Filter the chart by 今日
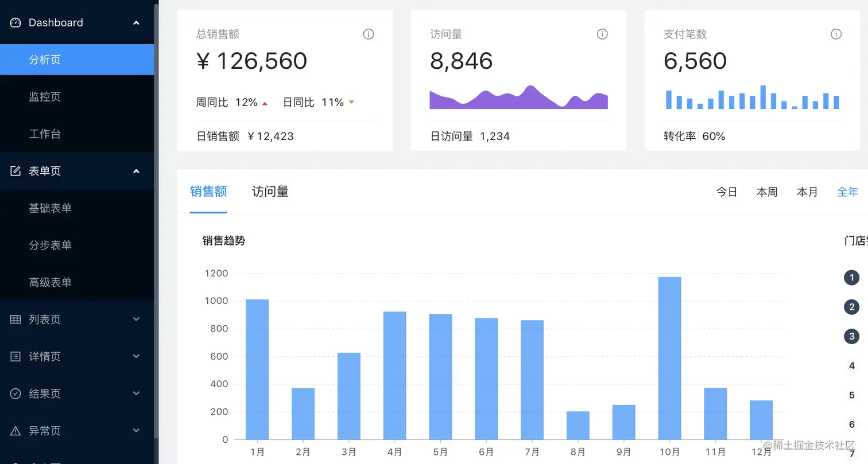 point(727,192)
